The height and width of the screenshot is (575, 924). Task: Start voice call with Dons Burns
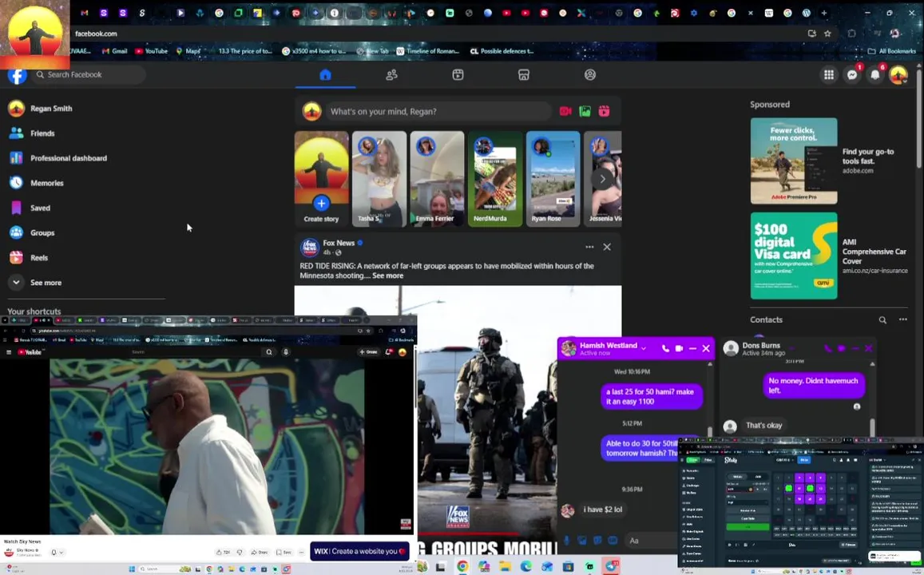click(828, 348)
